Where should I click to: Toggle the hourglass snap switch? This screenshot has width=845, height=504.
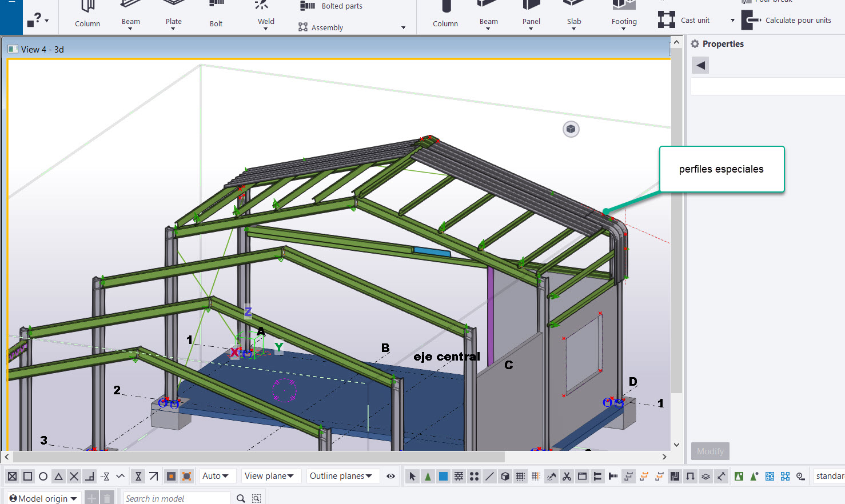click(138, 476)
